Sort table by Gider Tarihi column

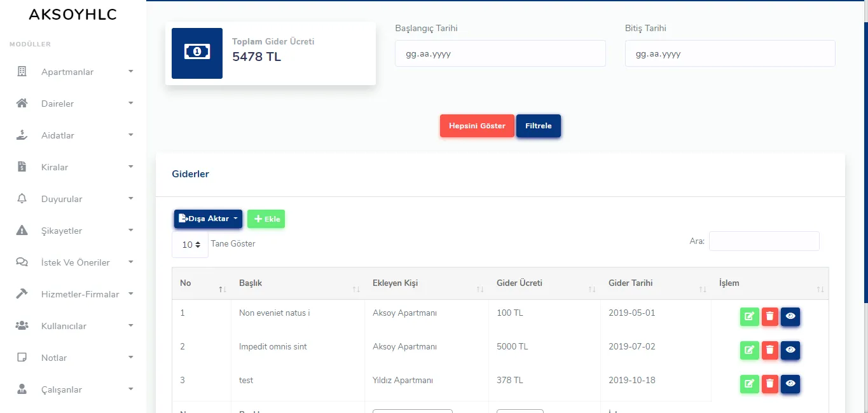tap(656, 283)
